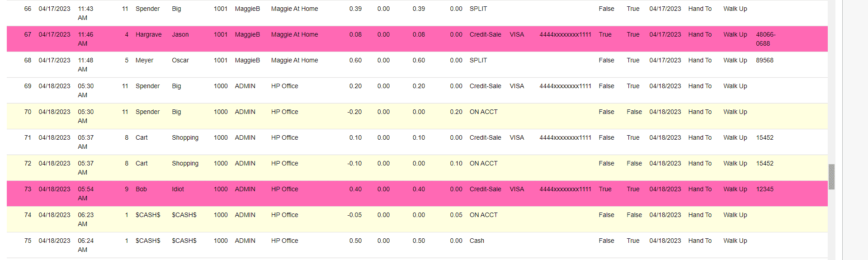
Task: Click the 12345 value in row 73
Action: [764, 189]
